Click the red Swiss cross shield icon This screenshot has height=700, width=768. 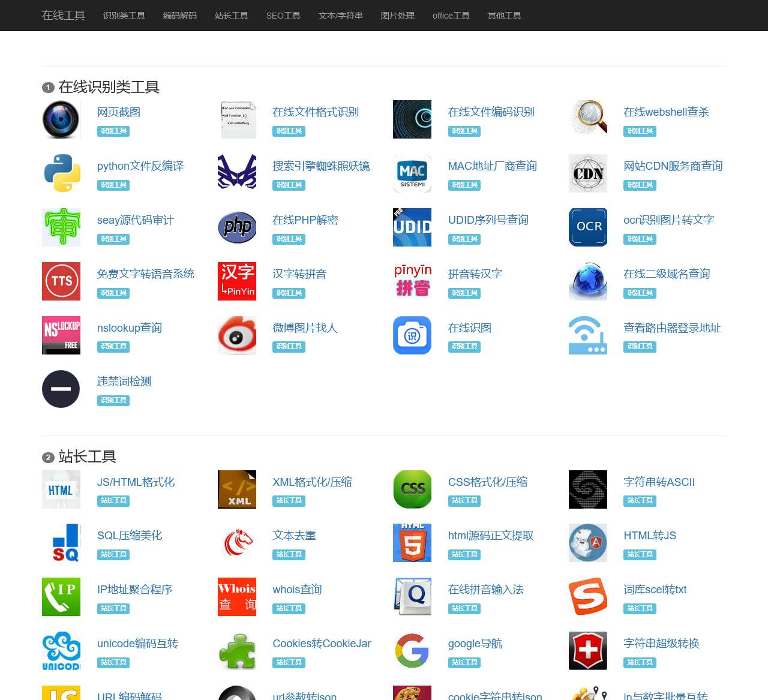tap(588, 651)
